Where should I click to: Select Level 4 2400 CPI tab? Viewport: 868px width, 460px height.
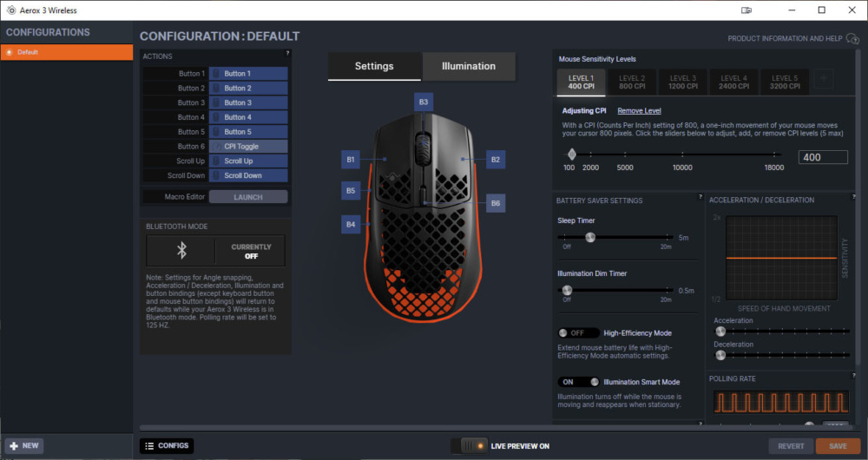(734, 82)
